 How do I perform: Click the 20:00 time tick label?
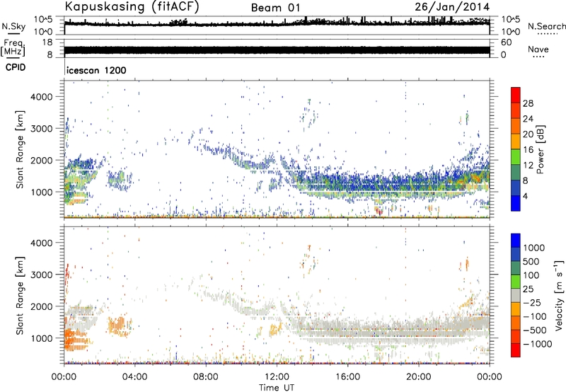click(x=418, y=377)
